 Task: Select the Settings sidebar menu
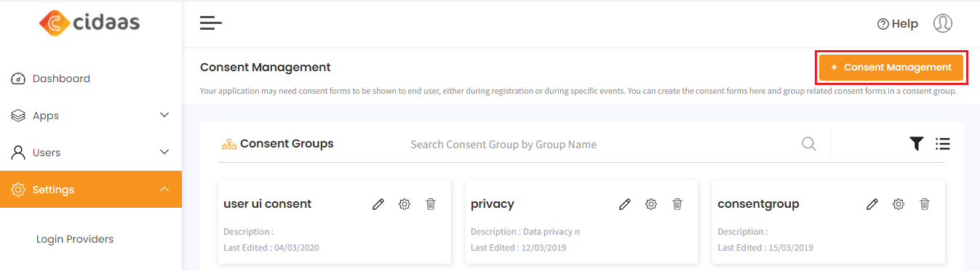pyautogui.click(x=91, y=190)
